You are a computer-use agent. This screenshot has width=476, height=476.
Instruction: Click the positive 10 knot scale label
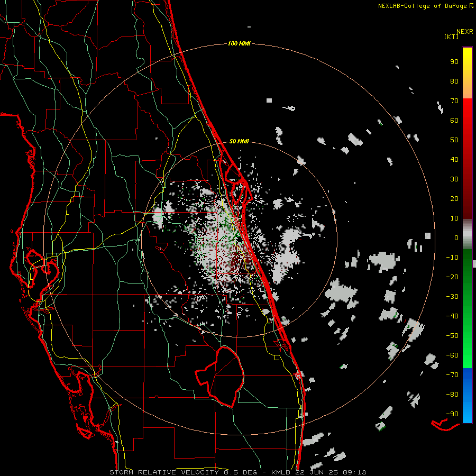pyautogui.click(x=454, y=218)
